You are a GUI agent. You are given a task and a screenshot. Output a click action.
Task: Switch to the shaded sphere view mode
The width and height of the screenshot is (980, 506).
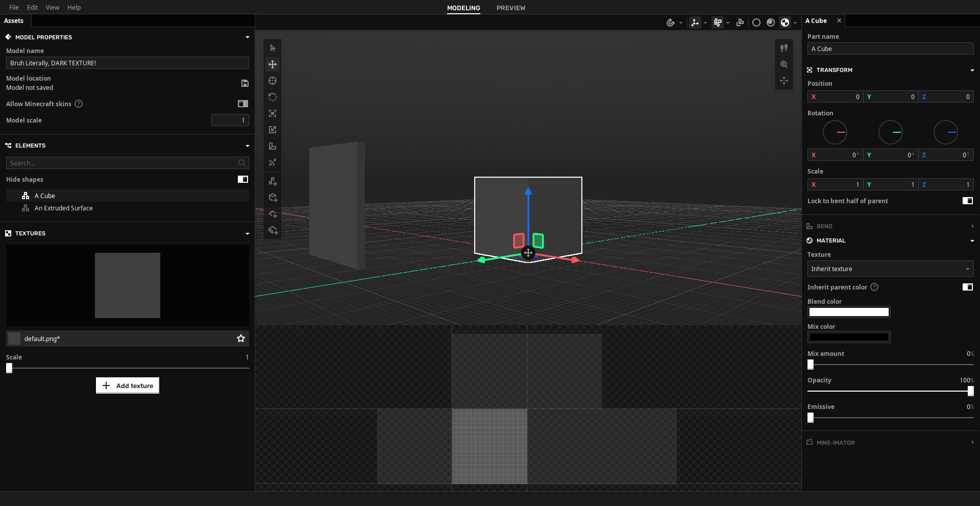[771, 22]
